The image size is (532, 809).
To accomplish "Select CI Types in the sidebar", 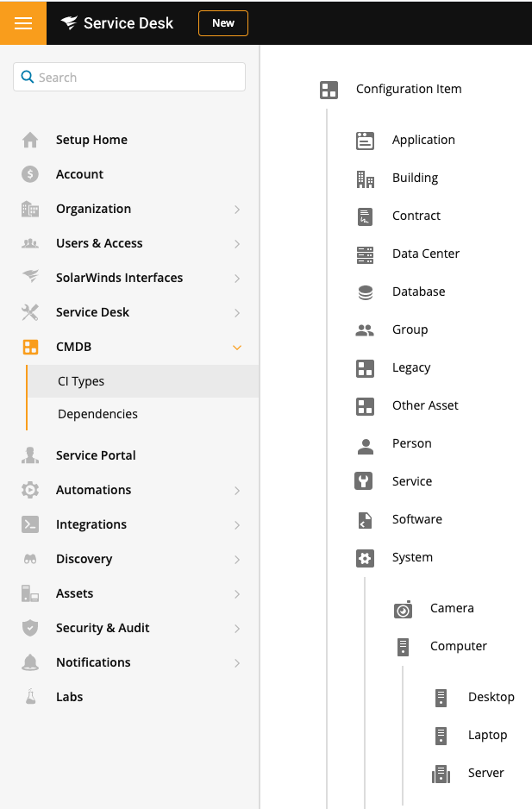I will 81,381.
